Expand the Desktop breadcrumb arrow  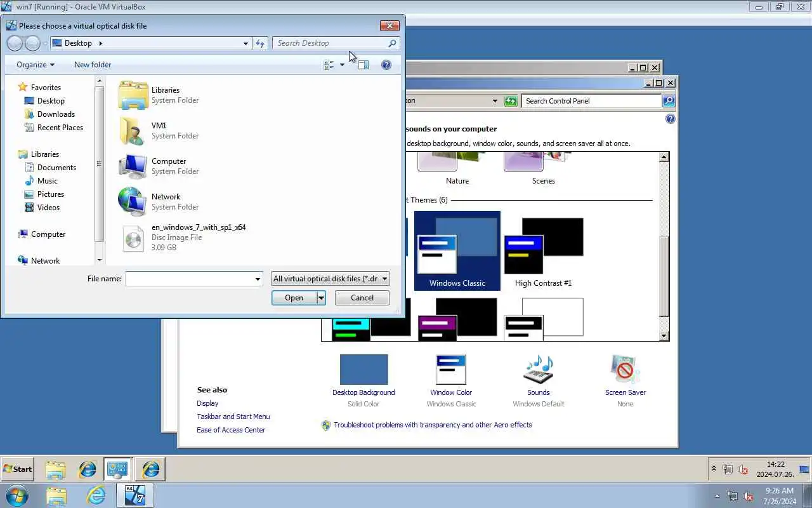tap(100, 43)
